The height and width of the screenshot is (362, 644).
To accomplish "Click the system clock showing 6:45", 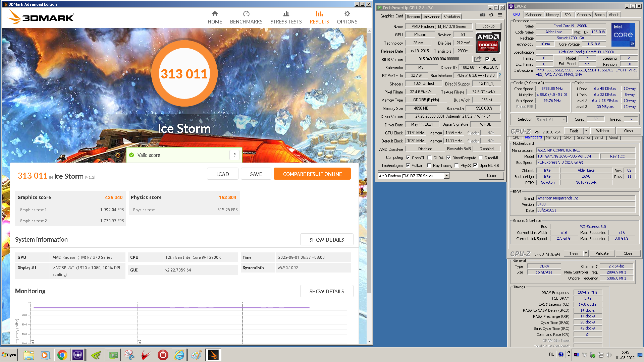I will [625, 352].
